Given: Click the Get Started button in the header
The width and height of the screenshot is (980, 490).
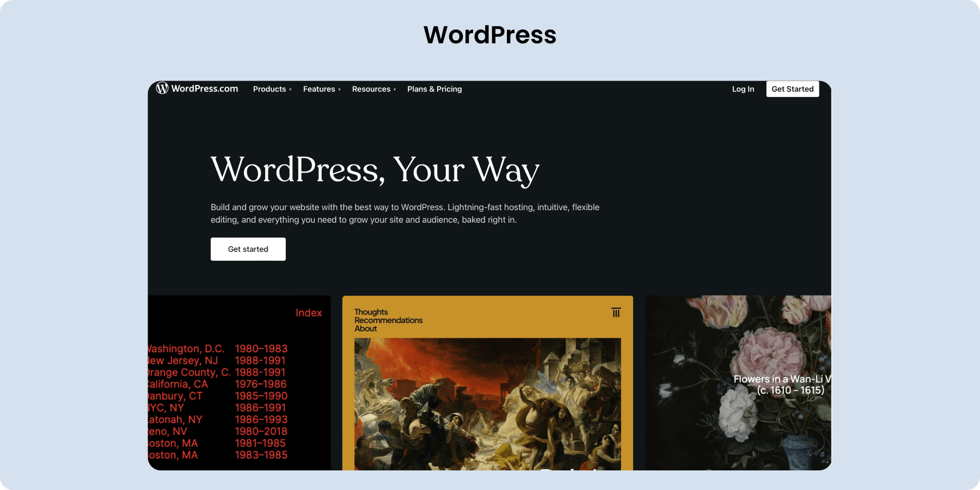Looking at the screenshot, I should (x=793, y=89).
